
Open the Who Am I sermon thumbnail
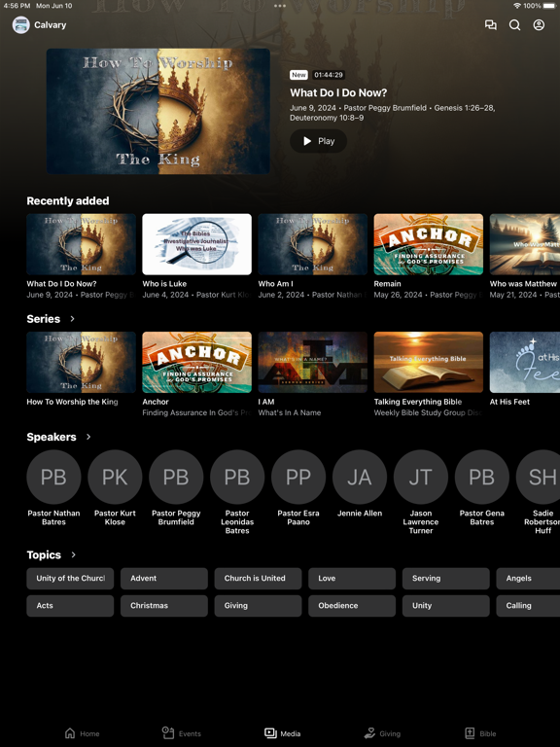pos(312,244)
